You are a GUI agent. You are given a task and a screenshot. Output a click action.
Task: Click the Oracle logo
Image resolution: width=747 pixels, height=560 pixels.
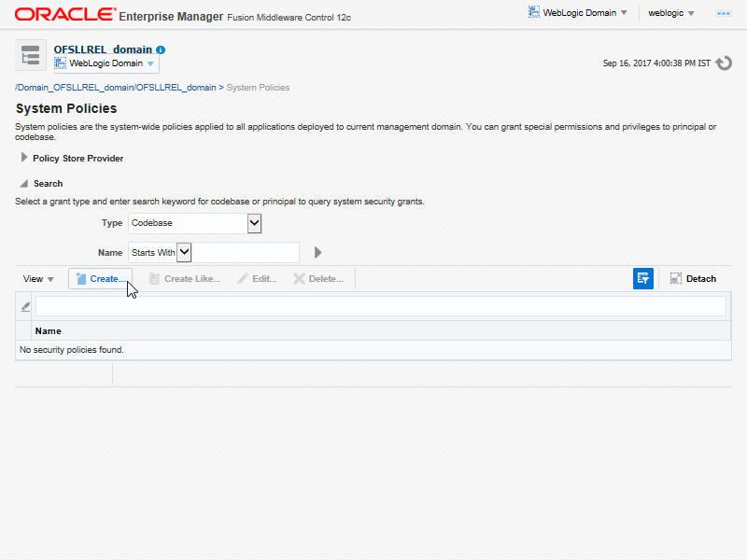click(65, 14)
